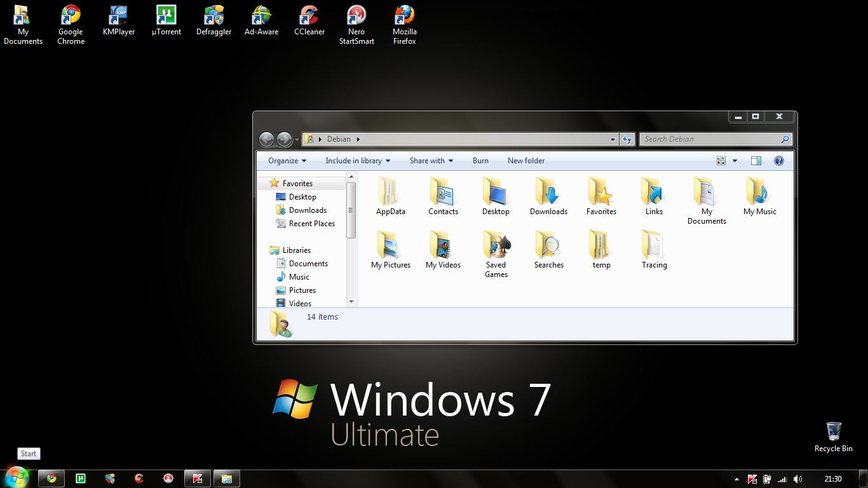Create a New folder in Debian

pyautogui.click(x=526, y=161)
